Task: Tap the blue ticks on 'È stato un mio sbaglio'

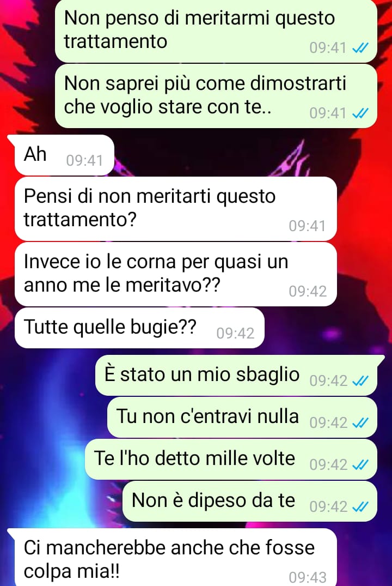Action: click(360, 381)
